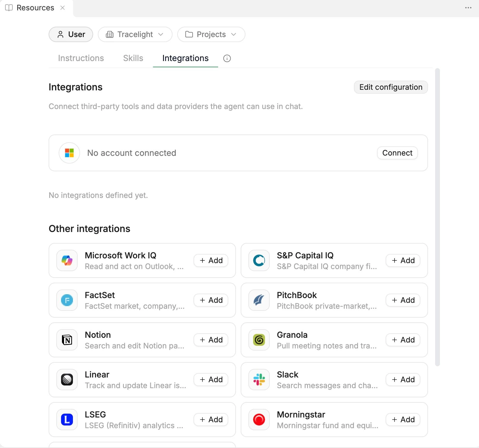Click the book icon on the Resources tab
This screenshot has width=479, height=448.
pyautogui.click(x=9, y=8)
